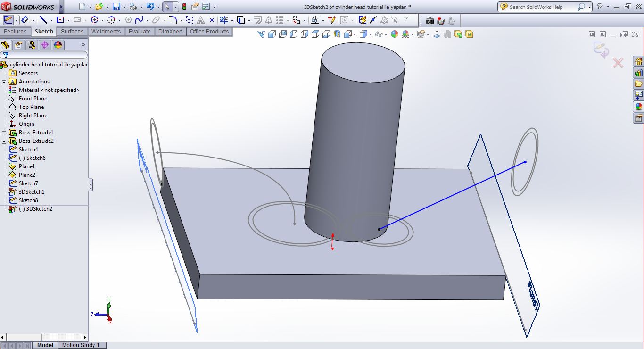
Task: Open the Evaluate tab
Action: 140,32
